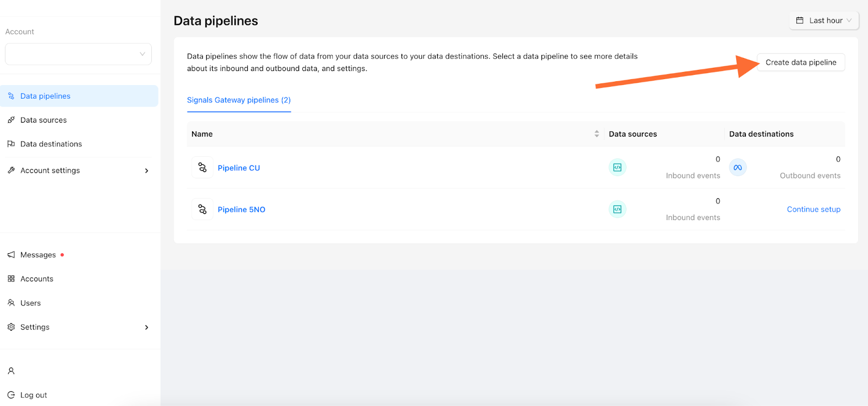Viewport: 868px width, 406px height.
Task: Click the Meta destination icon in Pipeline CU row
Action: click(738, 167)
